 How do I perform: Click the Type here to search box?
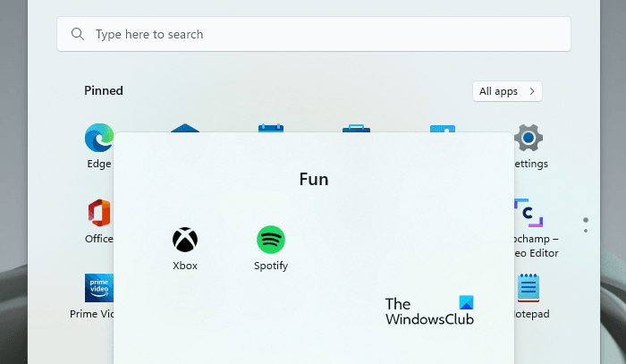pyautogui.click(x=314, y=34)
